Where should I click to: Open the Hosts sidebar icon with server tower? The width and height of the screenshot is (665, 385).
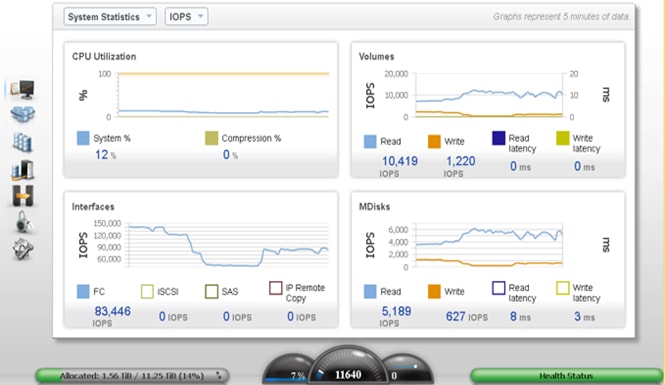[x=22, y=169]
